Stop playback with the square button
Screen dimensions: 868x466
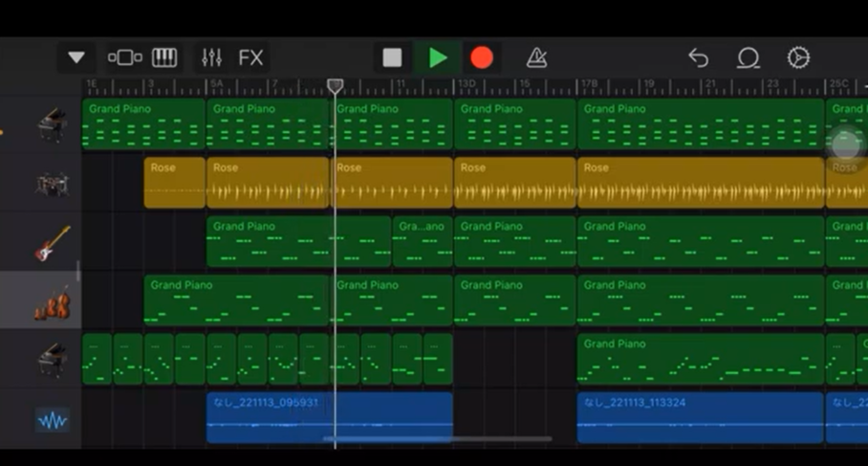(392, 57)
